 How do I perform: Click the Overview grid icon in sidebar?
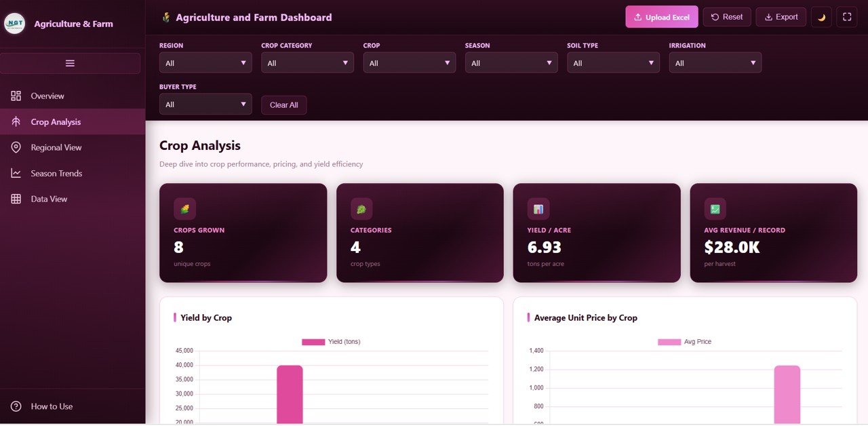16,96
